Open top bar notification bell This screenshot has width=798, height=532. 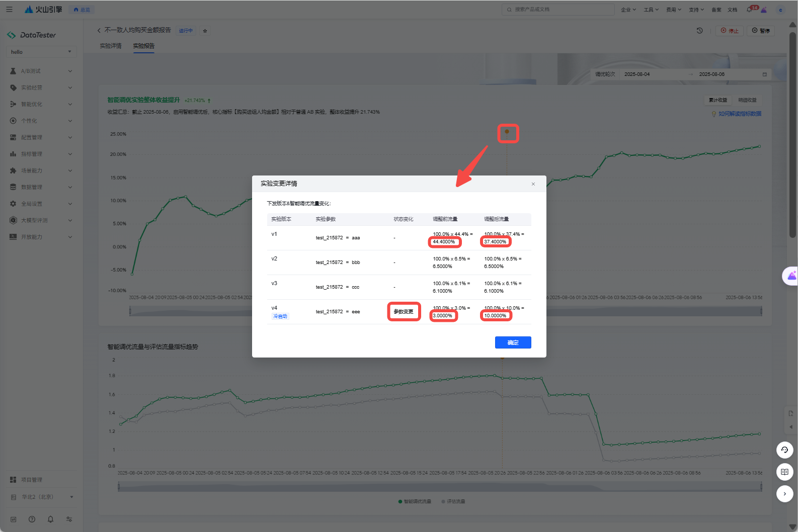(749, 10)
